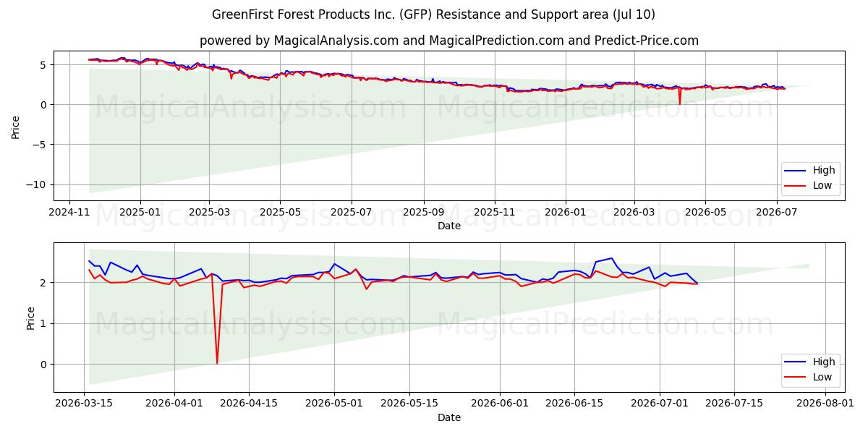Click the lower chart x-axis label '2026-08-01'
868x434 pixels.
pyautogui.click(x=825, y=404)
